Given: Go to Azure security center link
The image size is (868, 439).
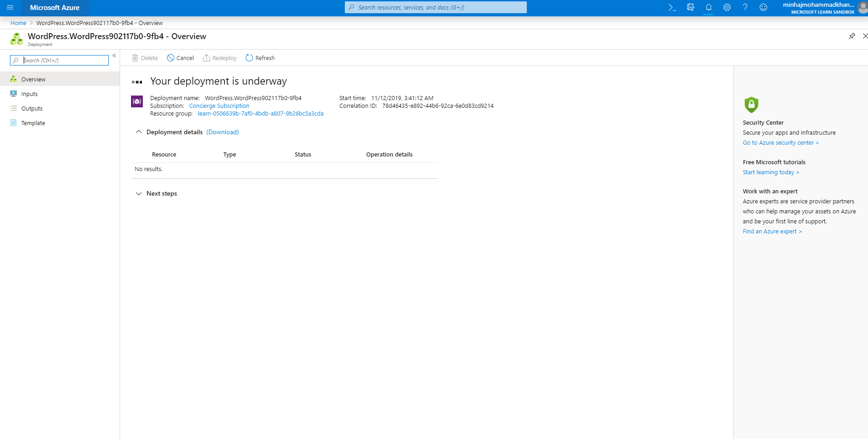Looking at the screenshot, I should coord(780,143).
